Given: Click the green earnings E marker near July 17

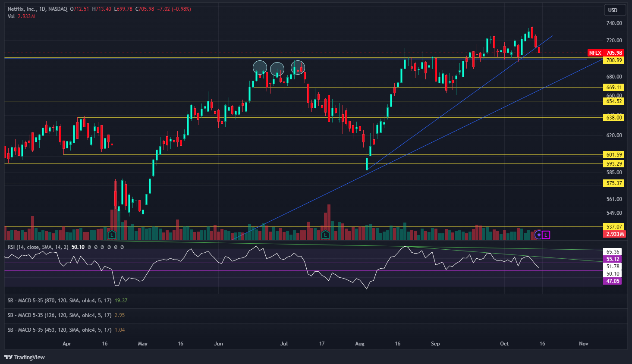Looking at the screenshot, I should [x=325, y=235].
